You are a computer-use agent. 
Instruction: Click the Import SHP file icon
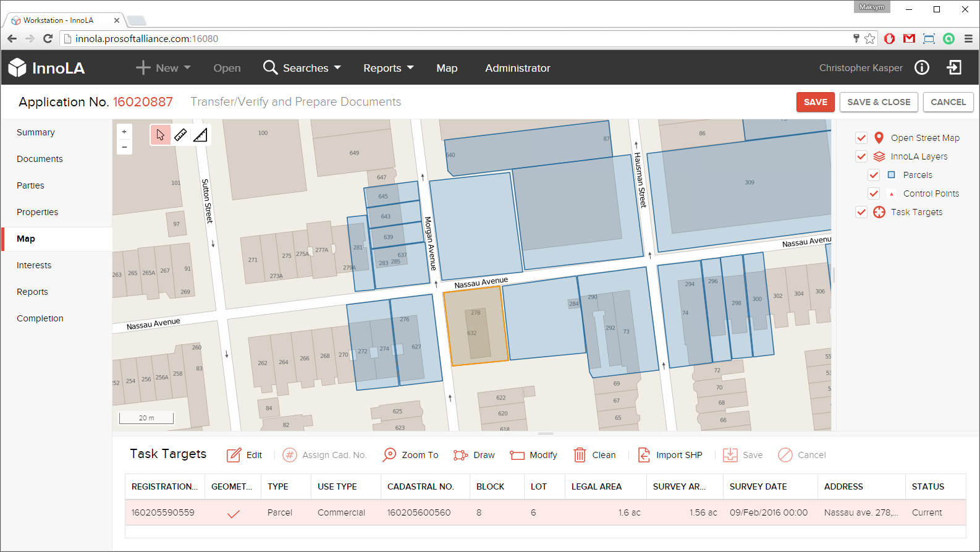click(644, 455)
